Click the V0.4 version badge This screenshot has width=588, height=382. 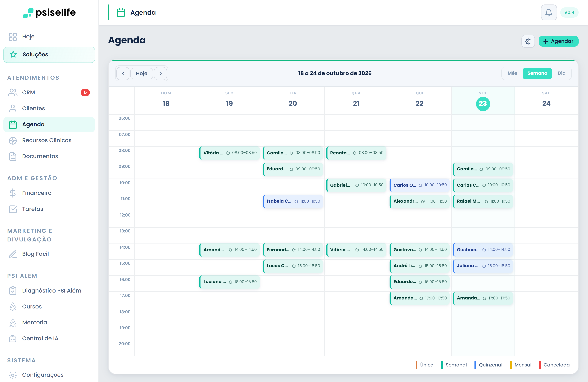(569, 12)
